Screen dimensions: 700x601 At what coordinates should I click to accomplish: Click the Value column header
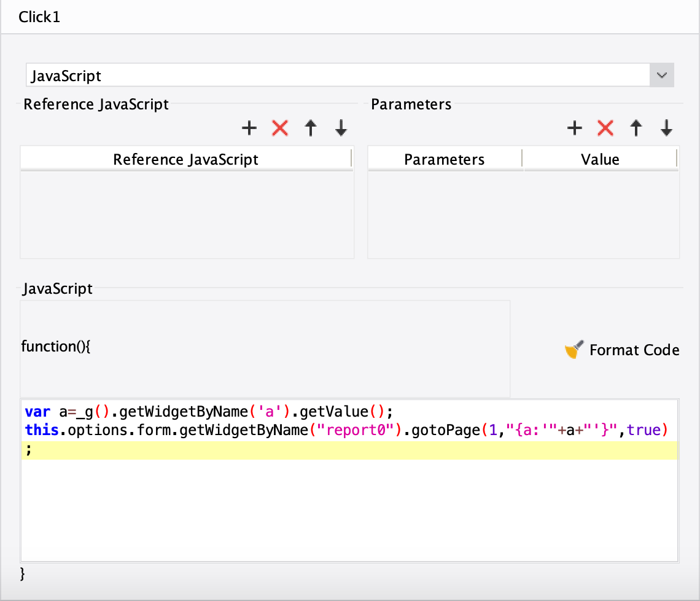[600, 159]
